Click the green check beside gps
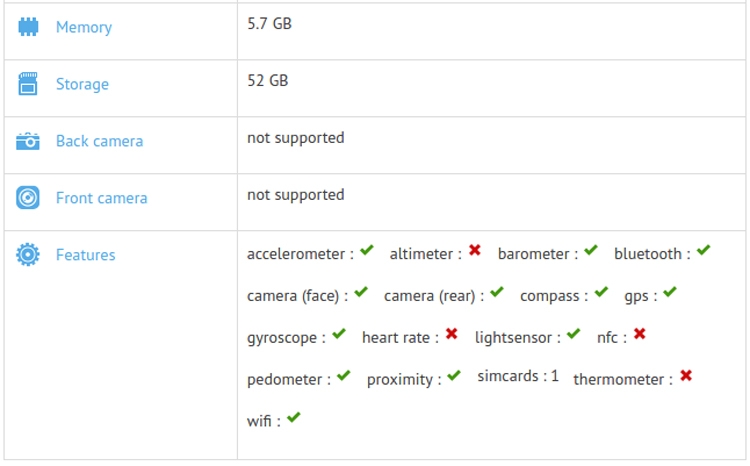Image resolution: width=750 pixels, height=466 pixels. click(670, 293)
